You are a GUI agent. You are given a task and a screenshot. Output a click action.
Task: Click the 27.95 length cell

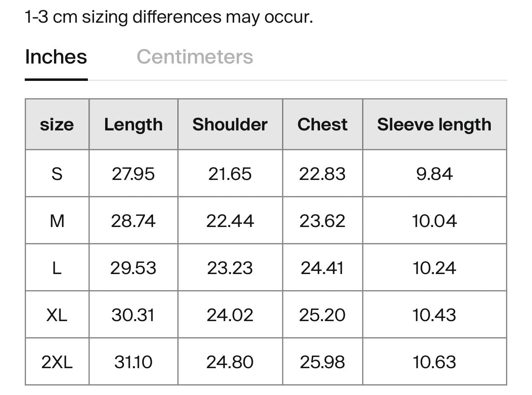coord(133,173)
